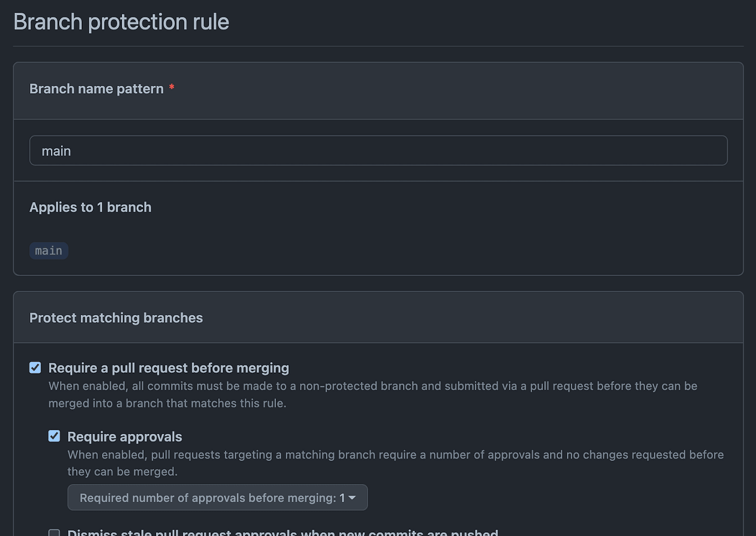Click the pull request requirement description text
Viewport: 756px width, 536px height.
point(373,395)
